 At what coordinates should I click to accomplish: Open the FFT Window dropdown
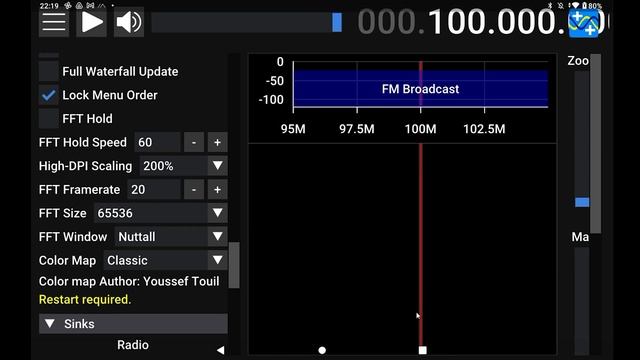coord(171,237)
